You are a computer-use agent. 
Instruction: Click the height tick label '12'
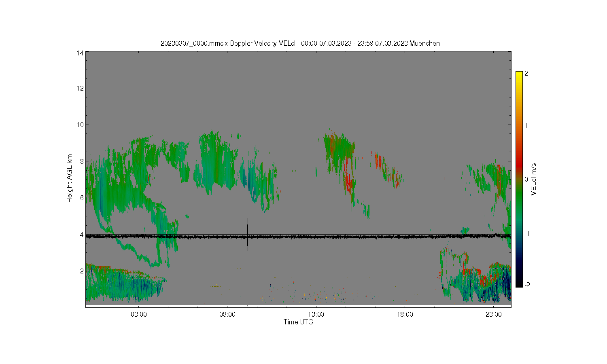click(80, 88)
